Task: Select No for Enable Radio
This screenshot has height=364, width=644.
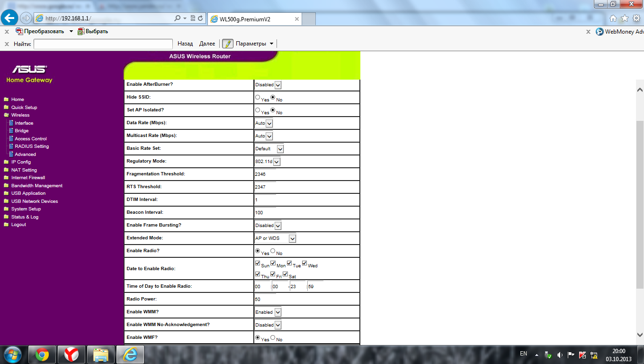Action: pos(273,251)
